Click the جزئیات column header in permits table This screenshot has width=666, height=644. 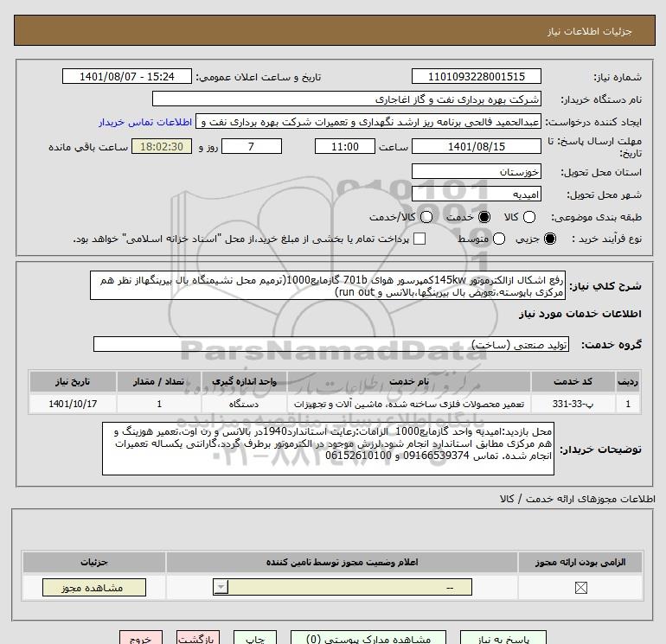(94, 563)
